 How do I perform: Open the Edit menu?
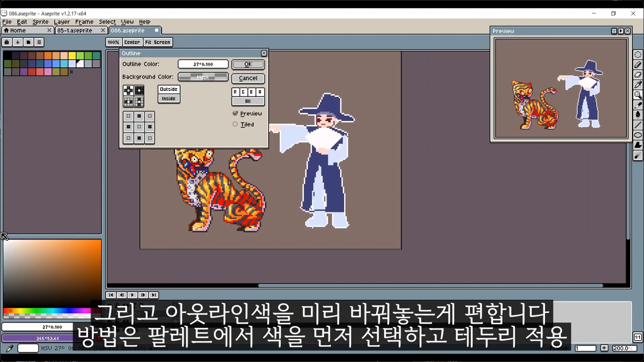tap(22, 22)
